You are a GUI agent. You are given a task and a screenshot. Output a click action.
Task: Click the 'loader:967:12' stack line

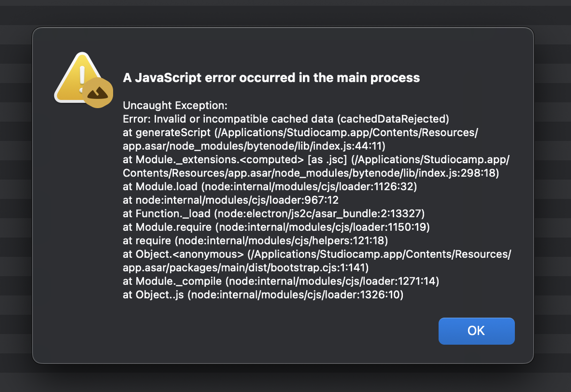coord(231,200)
